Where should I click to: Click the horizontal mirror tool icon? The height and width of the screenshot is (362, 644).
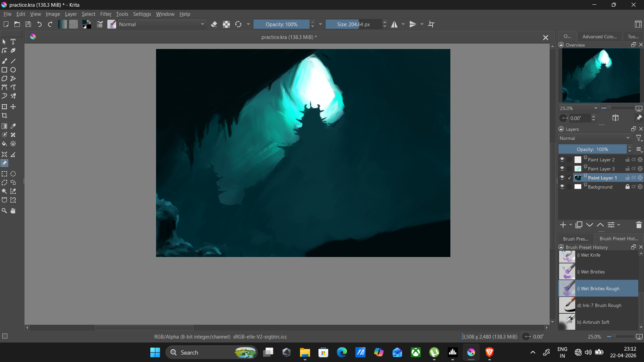coord(394,24)
